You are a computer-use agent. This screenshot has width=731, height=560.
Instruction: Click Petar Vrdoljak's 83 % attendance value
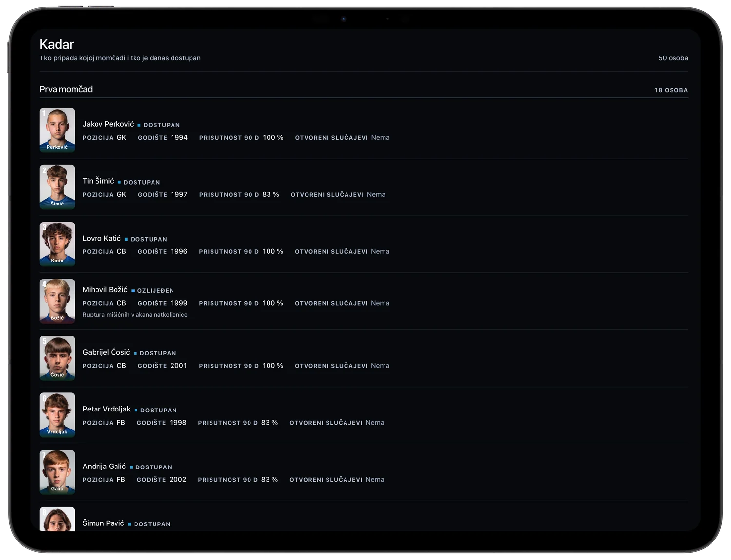click(x=269, y=423)
